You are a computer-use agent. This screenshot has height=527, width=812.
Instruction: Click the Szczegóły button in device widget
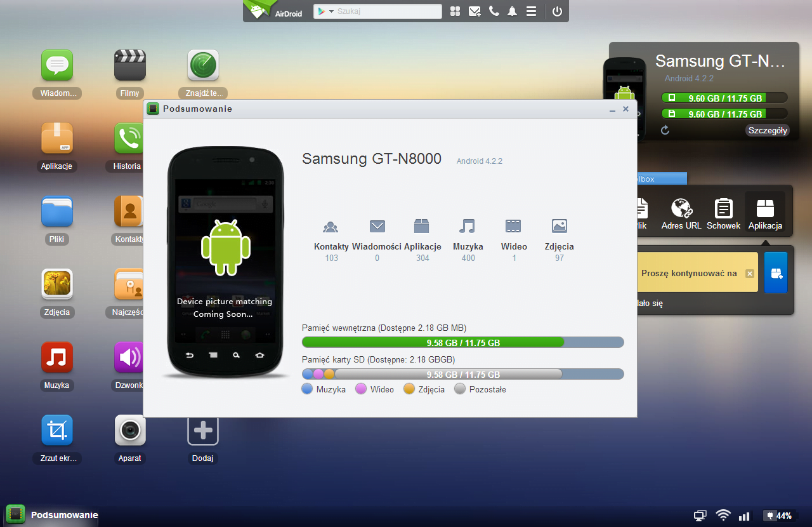[x=768, y=131]
